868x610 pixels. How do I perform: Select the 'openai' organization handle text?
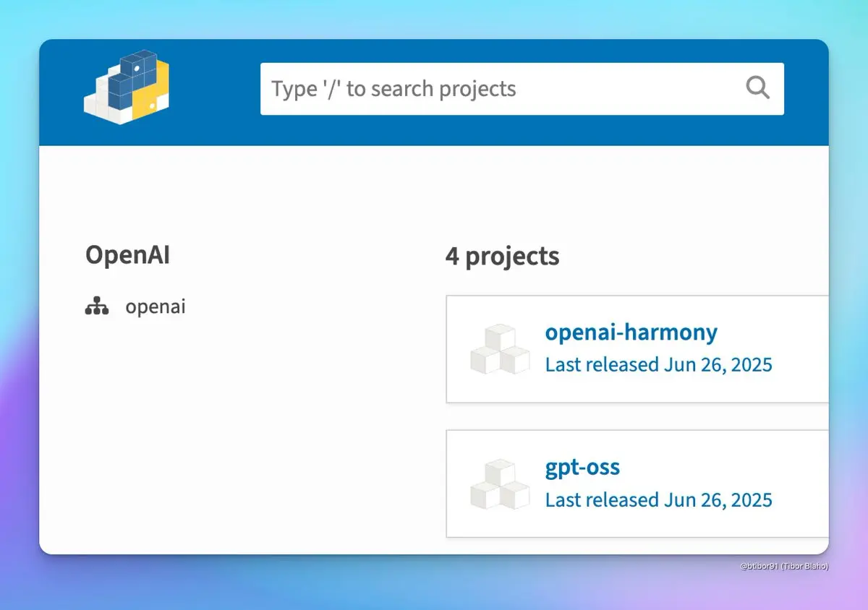point(156,306)
